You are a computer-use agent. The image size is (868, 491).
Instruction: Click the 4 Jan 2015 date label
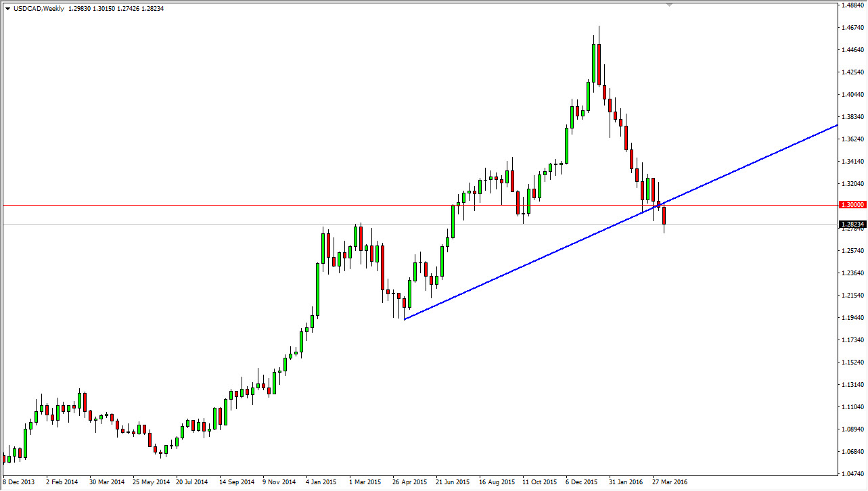pyautogui.click(x=321, y=482)
